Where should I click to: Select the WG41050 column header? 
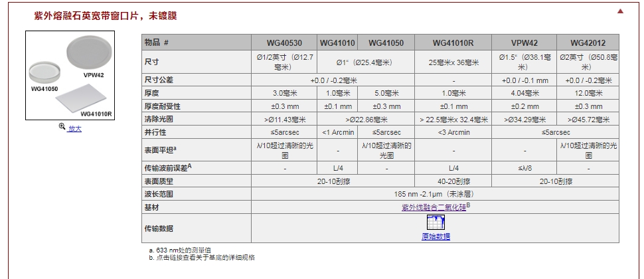pos(386,43)
